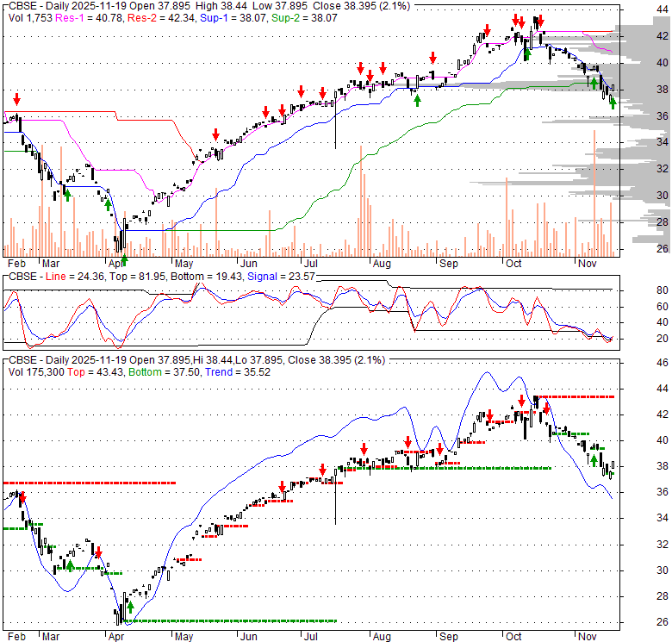Click the 'Sup-1 = 38.07' support value
The width and height of the screenshot is (672, 642).
[x=233, y=18]
